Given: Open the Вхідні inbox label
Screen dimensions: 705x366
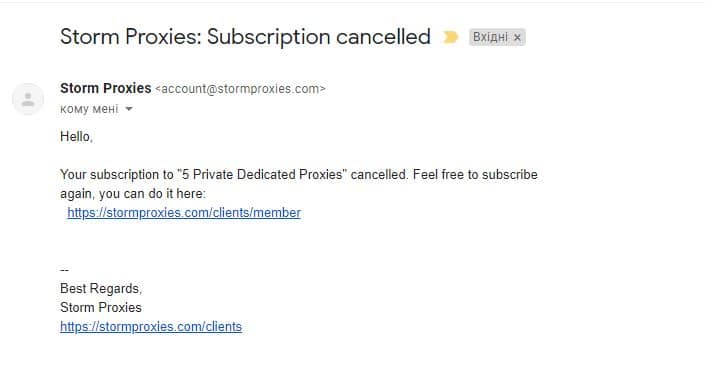Looking at the screenshot, I should point(490,37).
